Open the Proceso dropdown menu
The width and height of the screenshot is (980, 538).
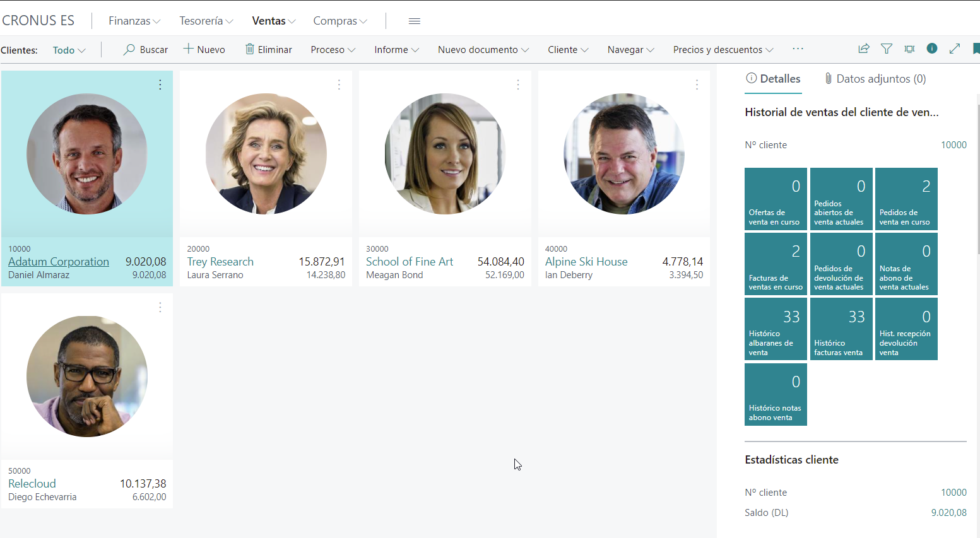coord(333,49)
